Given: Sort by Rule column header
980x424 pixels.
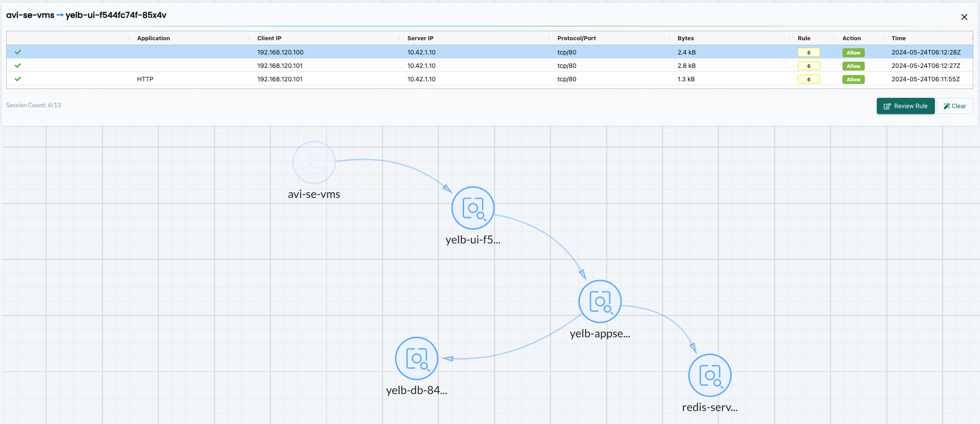Looking at the screenshot, I should (804, 38).
